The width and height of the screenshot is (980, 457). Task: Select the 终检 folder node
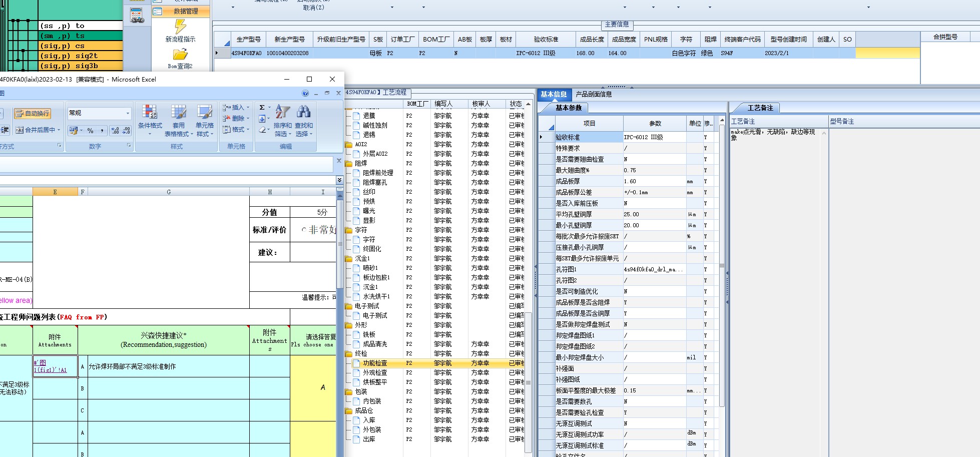click(360, 353)
